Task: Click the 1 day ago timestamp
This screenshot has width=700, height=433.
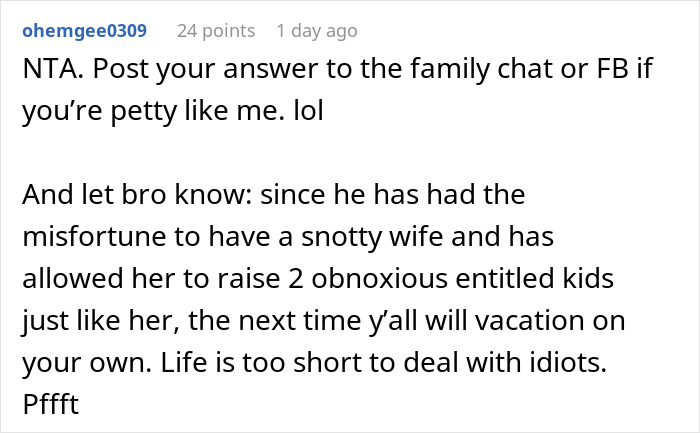Action: coord(317,31)
